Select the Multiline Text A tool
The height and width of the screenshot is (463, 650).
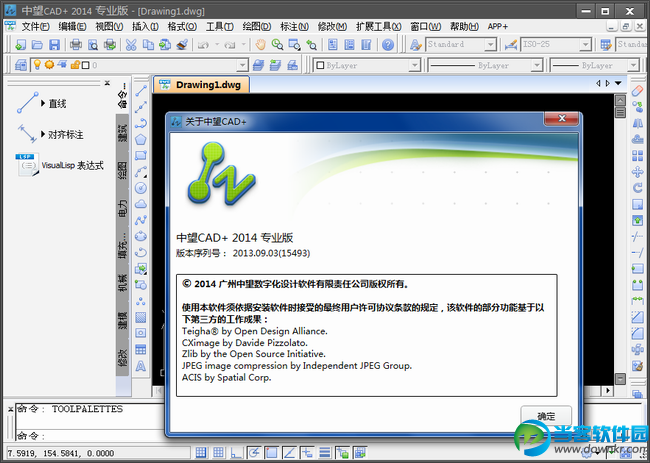tap(141, 366)
